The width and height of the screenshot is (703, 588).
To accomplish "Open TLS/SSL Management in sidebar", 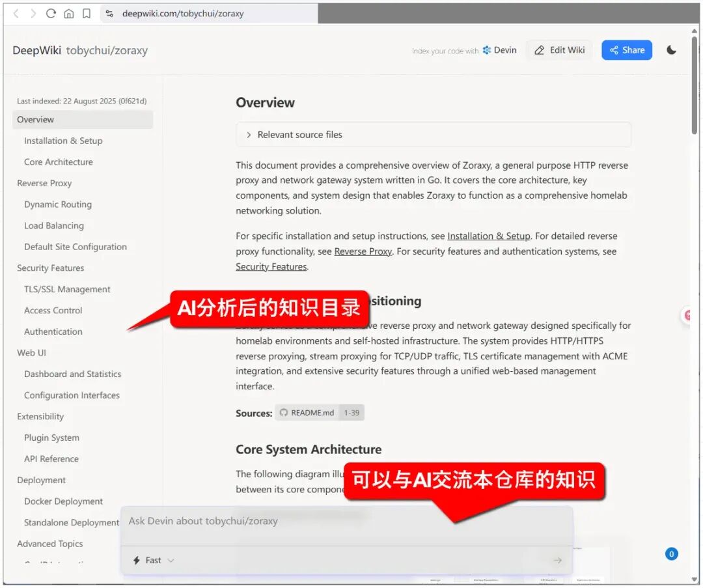I will (67, 289).
